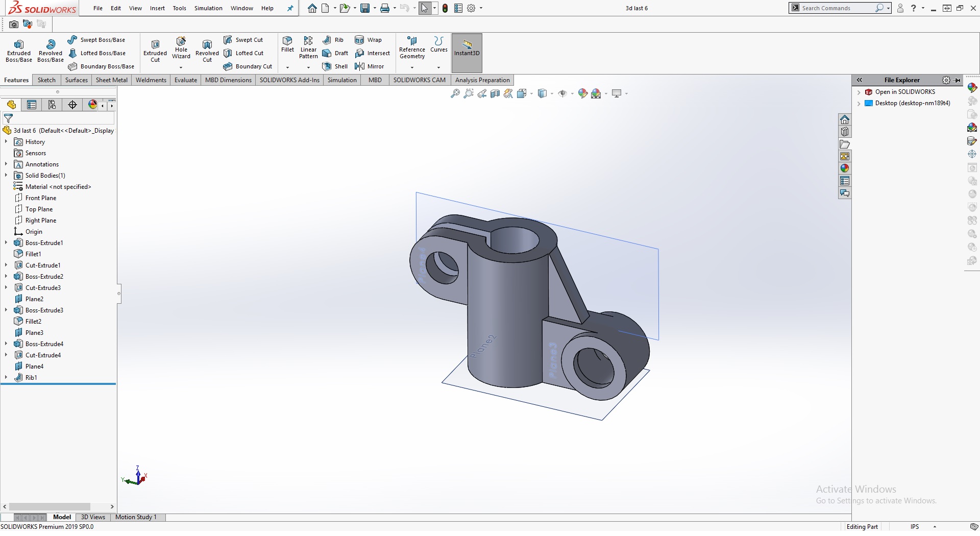This screenshot has width=980, height=536.
Task: Open the Hole Wizard tool
Action: 181,48
